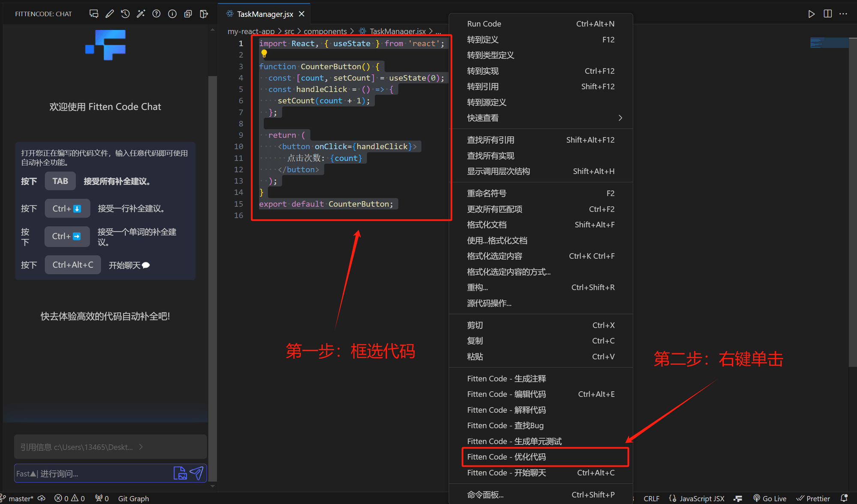This screenshot has width=857, height=504.
Task: Open help via the question mark icon
Action: pyautogui.click(x=156, y=14)
